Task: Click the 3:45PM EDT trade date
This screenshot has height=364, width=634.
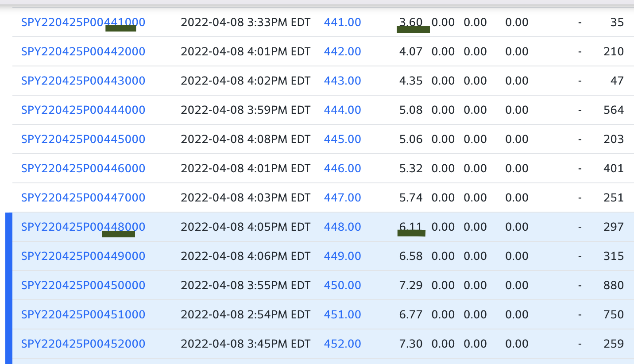Action: [246, 344]
